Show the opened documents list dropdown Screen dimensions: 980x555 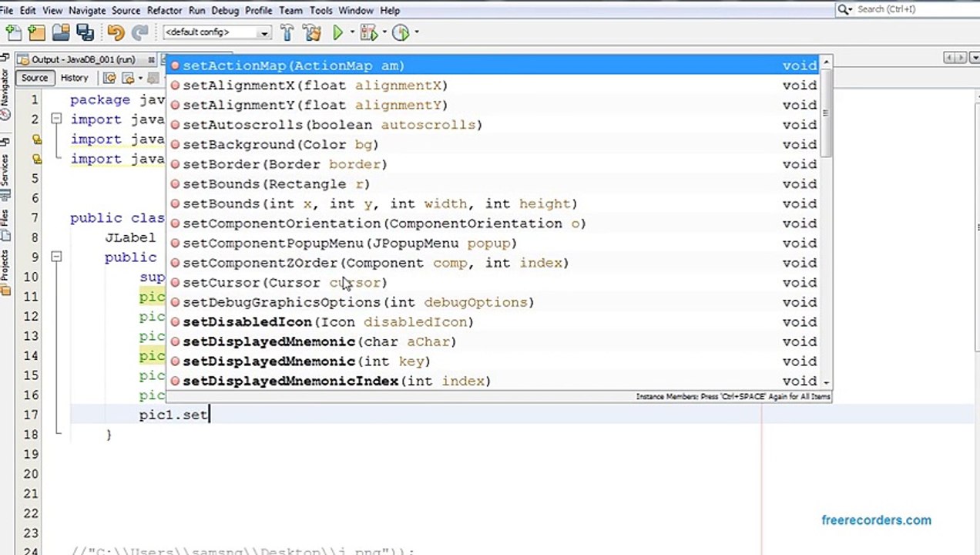(974, 58)
